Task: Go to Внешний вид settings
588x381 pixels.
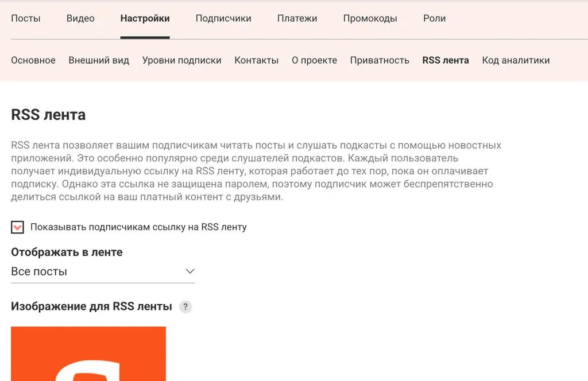Action: tap(99, 60)
